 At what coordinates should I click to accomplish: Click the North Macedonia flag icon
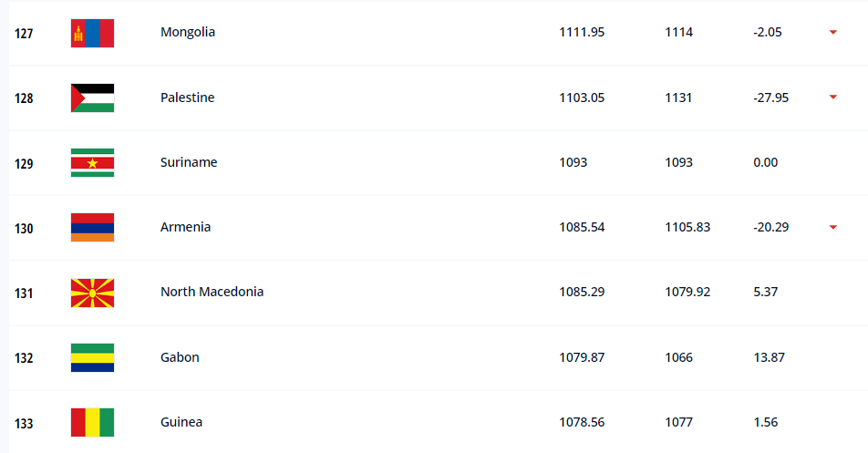point(92,293)
